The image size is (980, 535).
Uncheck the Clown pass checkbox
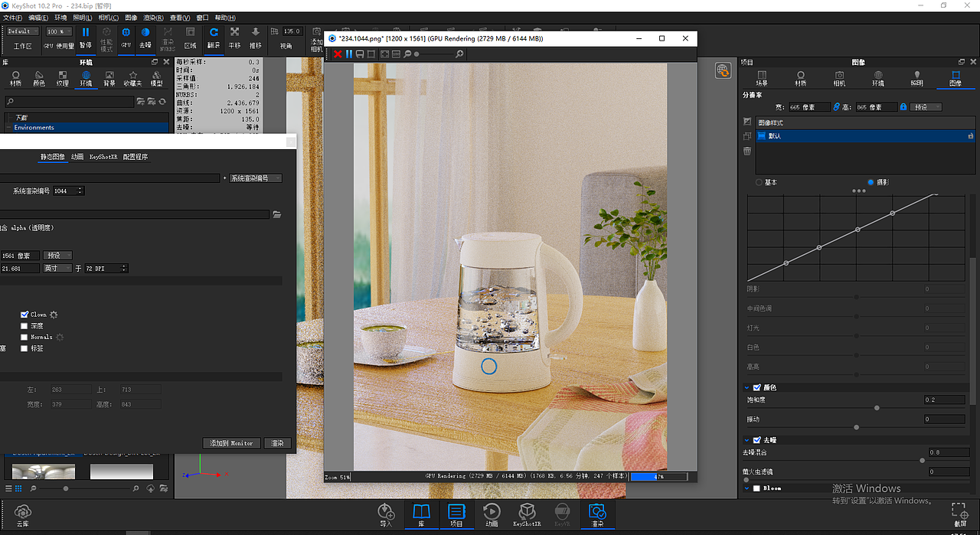(24, 315)
